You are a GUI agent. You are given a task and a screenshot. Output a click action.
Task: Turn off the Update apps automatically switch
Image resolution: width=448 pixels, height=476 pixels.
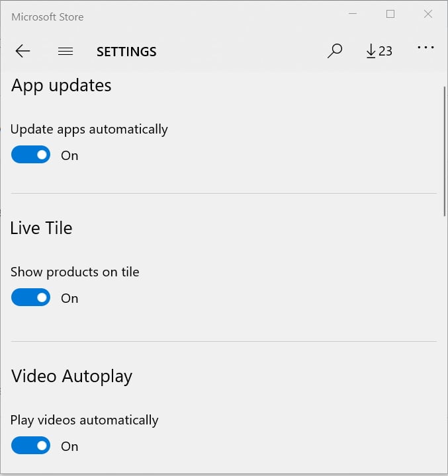pyautogui.click(x=30, y=155)
